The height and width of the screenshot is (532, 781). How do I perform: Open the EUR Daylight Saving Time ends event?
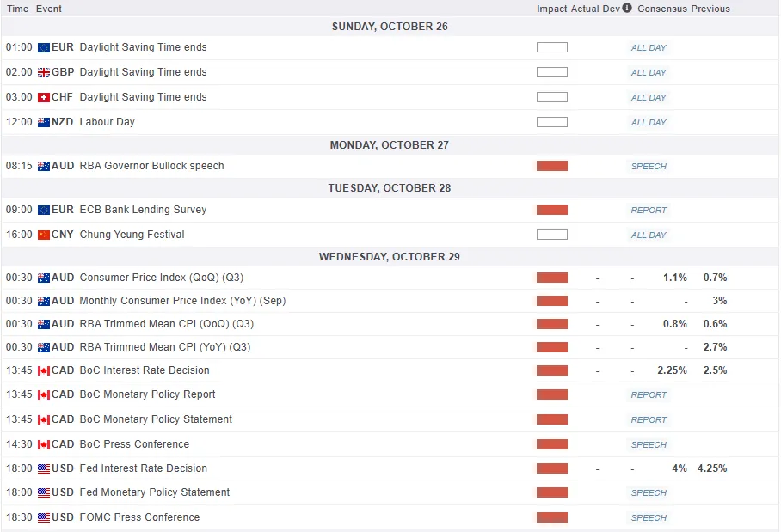143,47
